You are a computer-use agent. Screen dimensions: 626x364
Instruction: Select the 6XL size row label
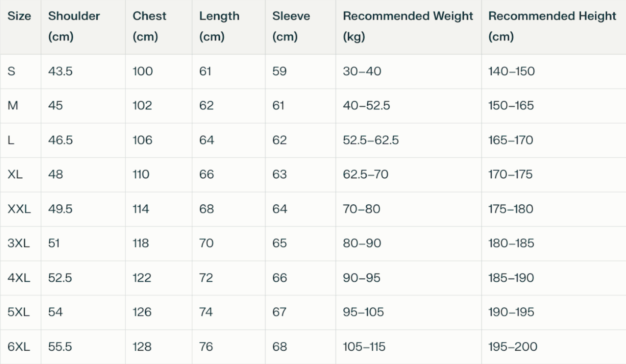(x=19, y=347)
